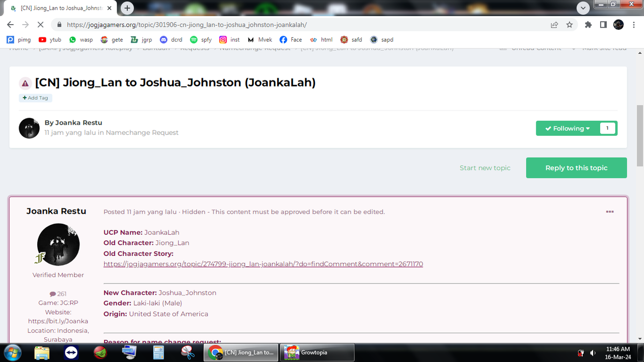
Task: Share this page icon in address bar
Action: point(554,25)
